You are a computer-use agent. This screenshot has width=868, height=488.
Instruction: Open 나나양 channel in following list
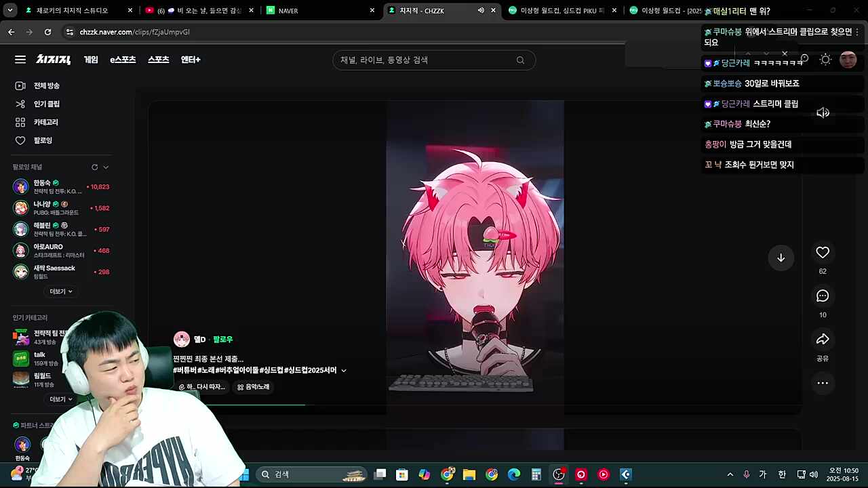[61, 208]
